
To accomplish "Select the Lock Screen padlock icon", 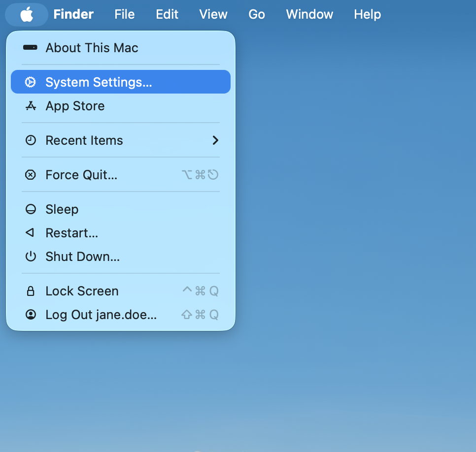I will (31, 291).
